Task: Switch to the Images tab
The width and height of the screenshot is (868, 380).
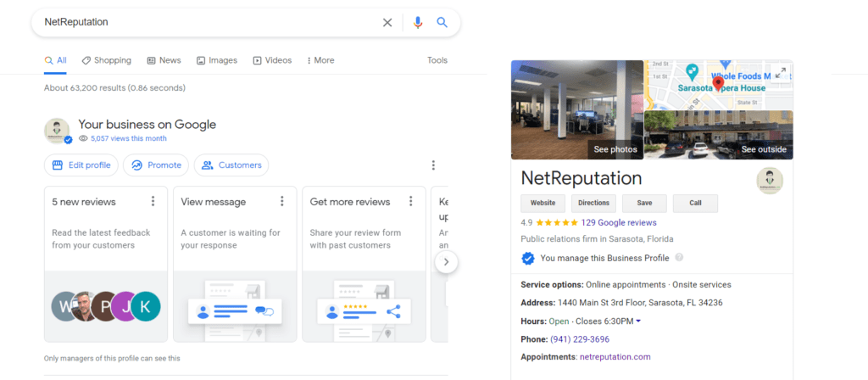Action: coord(217,60)
